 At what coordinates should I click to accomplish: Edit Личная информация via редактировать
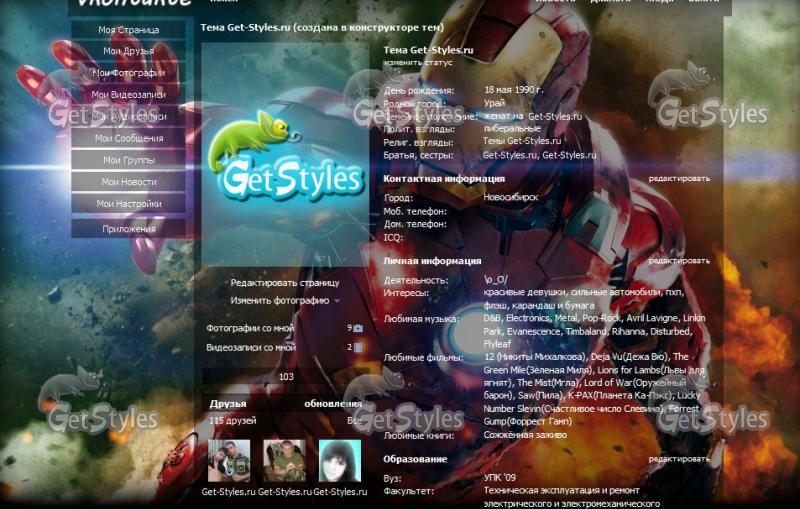tap(679, 261)
